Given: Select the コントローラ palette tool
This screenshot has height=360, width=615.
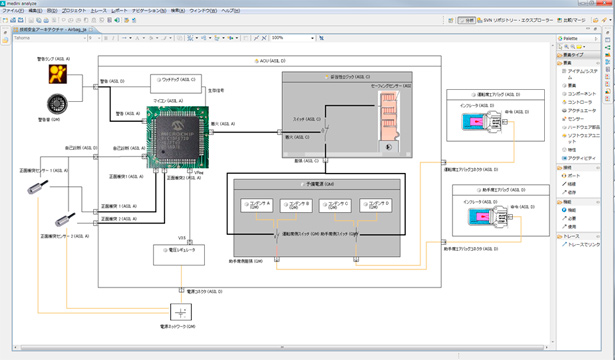Looking at the screenshot, I should [579, 102].
